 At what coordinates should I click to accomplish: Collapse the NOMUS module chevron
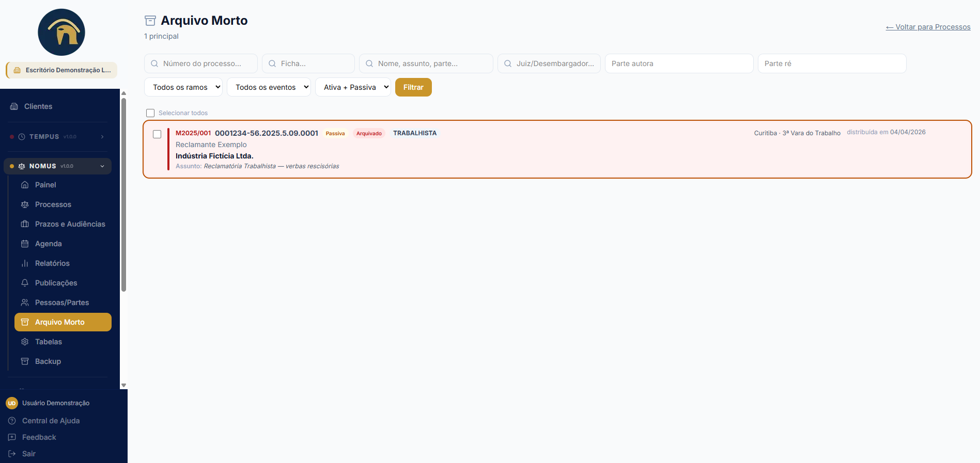coord(102,166)
